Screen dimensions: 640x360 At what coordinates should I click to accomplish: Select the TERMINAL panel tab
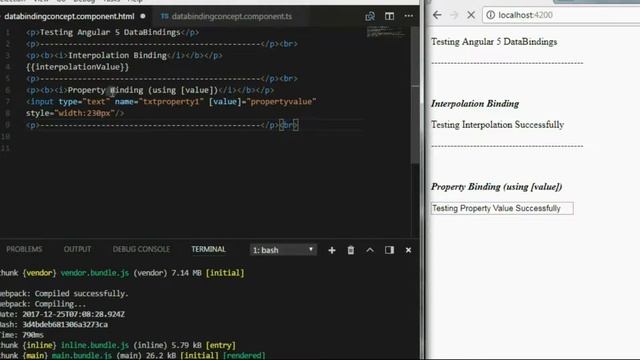[209, 249]
